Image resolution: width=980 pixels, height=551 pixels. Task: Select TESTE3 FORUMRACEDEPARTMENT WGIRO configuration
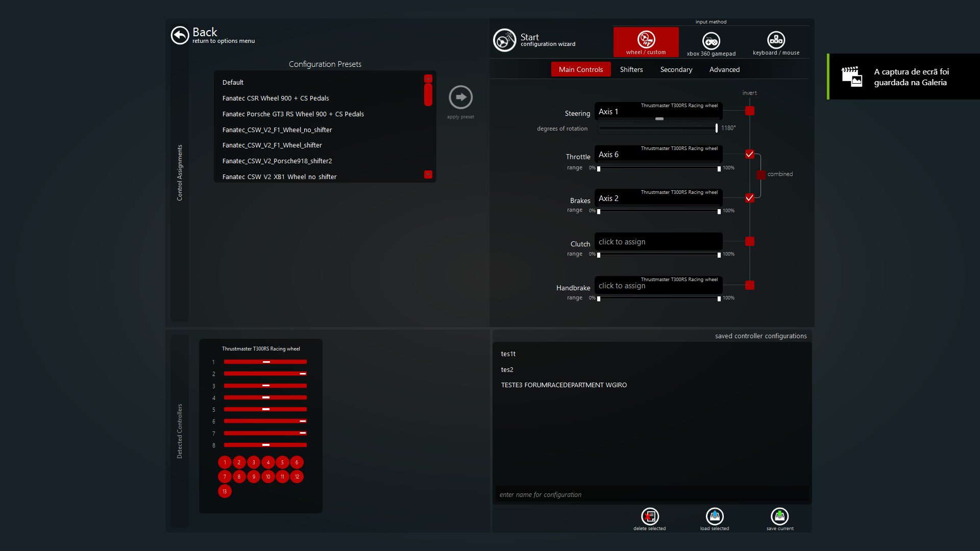coord(563,385)
